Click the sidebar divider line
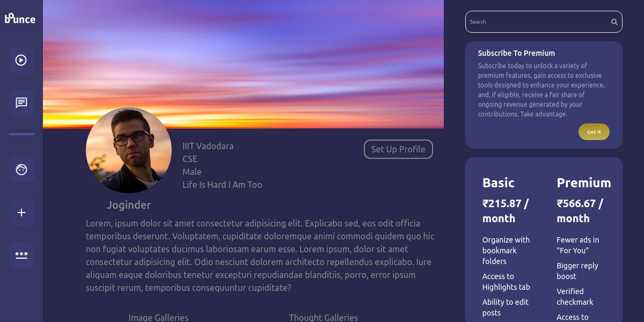 [x=21, y=134]
